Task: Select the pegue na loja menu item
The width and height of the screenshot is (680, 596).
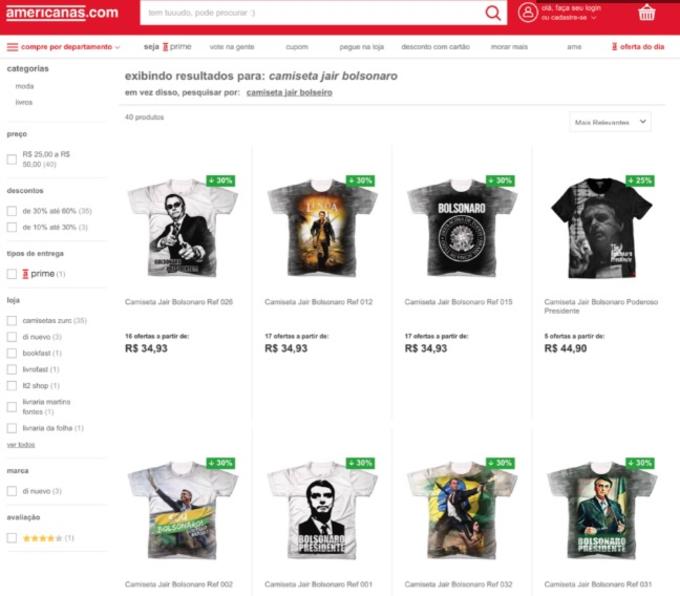Action: (362, 47)
